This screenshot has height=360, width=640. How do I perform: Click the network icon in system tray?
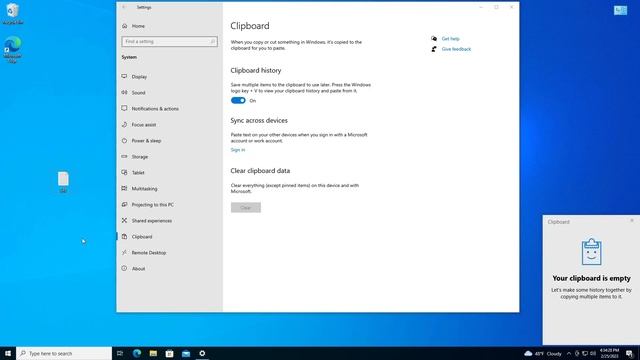(x=585, y=353)
